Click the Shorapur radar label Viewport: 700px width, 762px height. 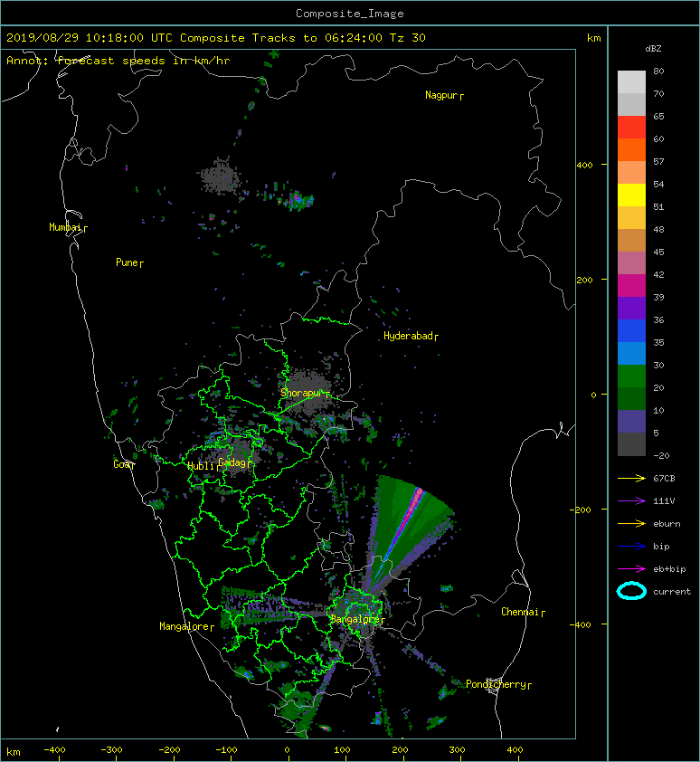pos(302,393)
